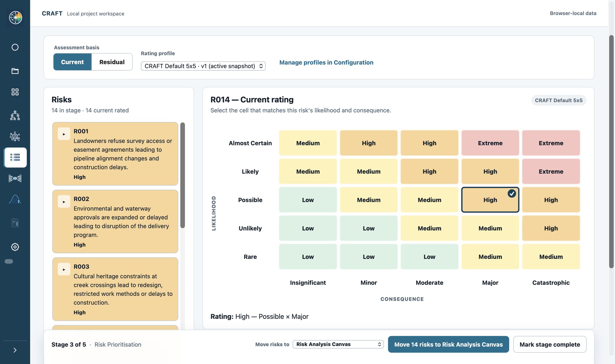The image size is (615, 364).
Task: Select the R002 environmental approvals risk card text
Action: coord(121,221)
